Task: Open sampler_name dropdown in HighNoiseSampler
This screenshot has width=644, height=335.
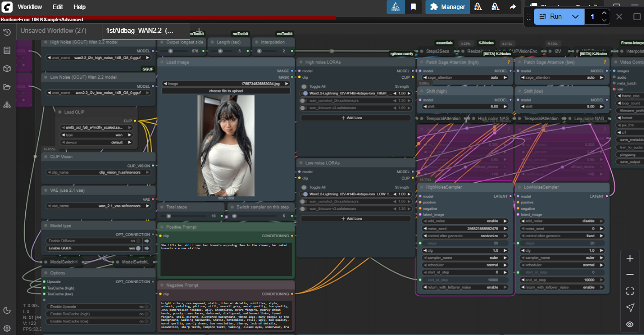Action: [x=464, y=257]
